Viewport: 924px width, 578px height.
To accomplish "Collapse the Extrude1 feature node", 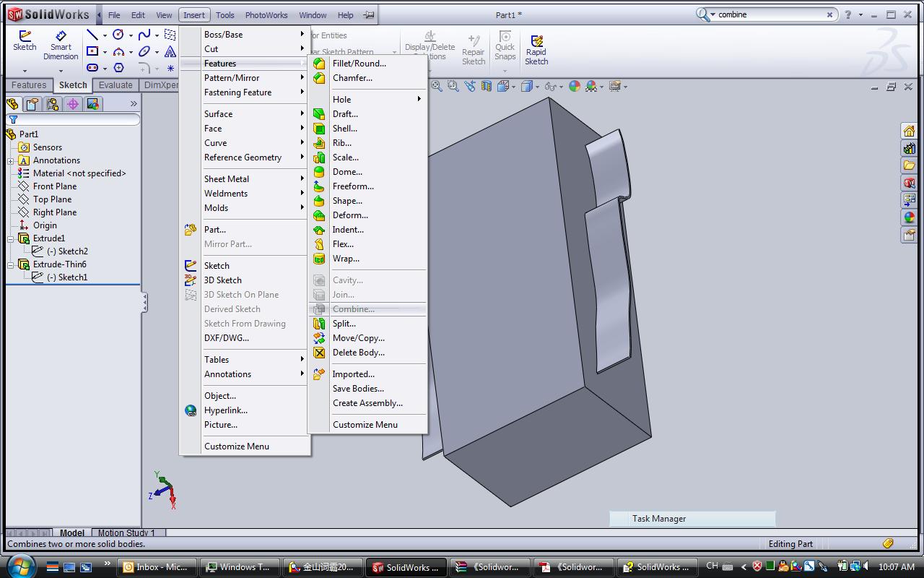I will coord(11,238).
